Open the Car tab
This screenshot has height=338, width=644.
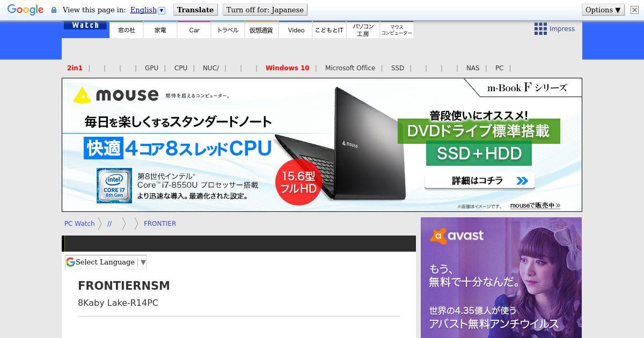(194, 30)
